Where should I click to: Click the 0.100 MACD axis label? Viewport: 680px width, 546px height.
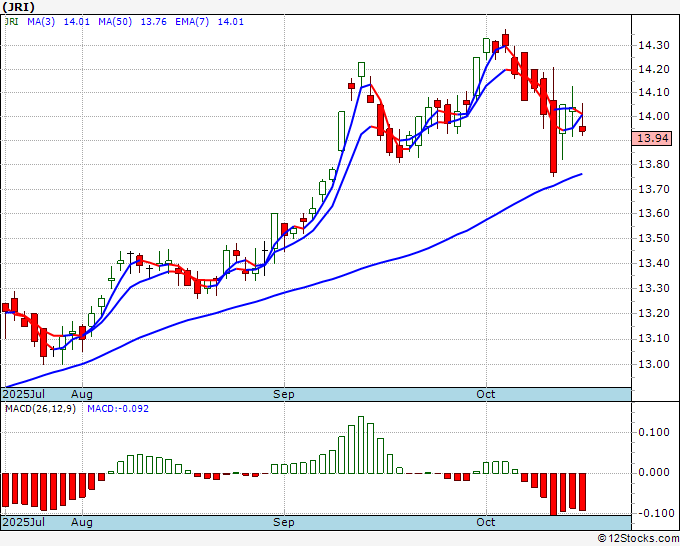654,432
